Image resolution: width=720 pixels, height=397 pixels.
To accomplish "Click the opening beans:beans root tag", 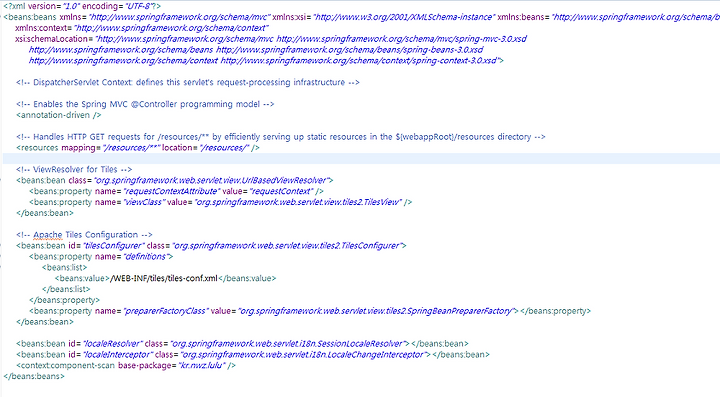I will 30,17.
